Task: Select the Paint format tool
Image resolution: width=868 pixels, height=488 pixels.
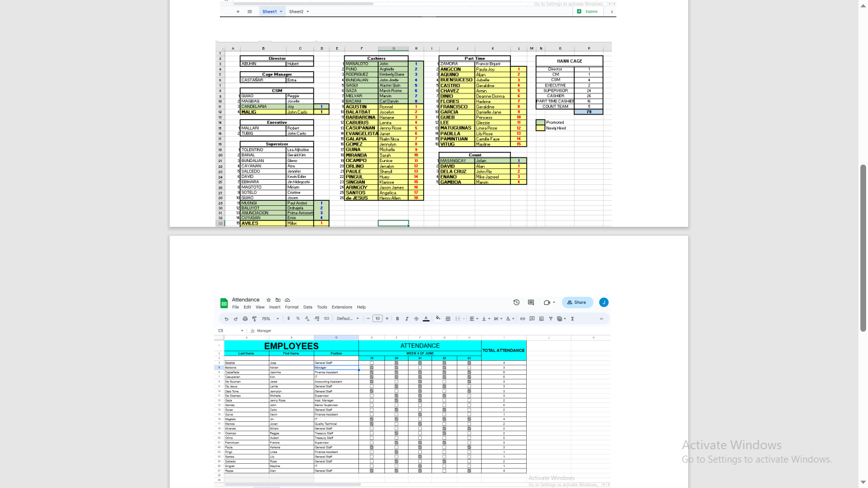Action: pos(254,319)
